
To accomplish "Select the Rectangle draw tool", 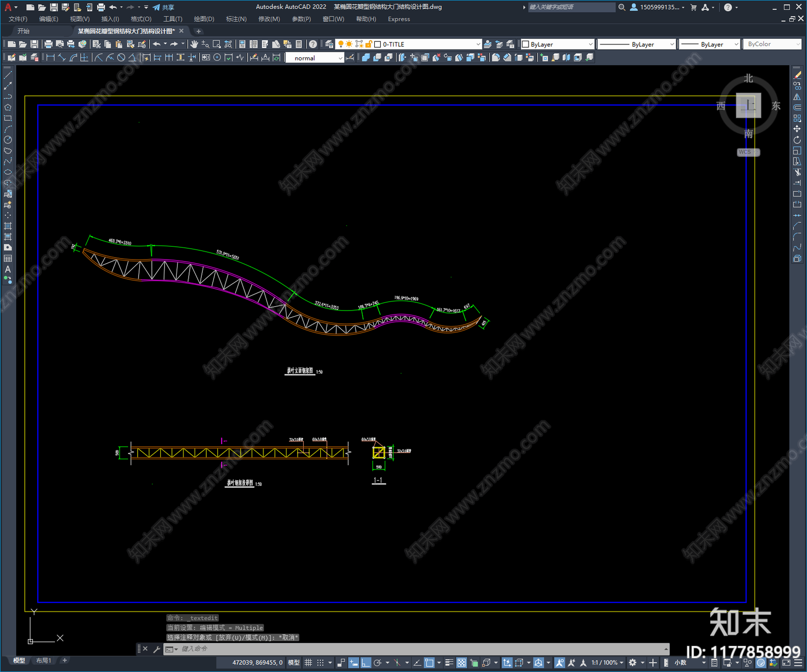I will [x=8, y=118].
